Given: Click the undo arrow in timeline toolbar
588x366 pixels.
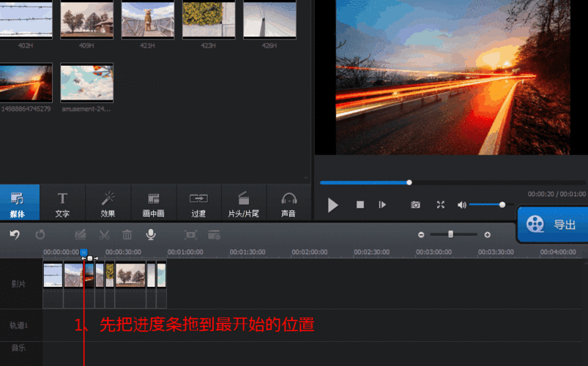Looking at the screenshot, I should tap(14, 234).
